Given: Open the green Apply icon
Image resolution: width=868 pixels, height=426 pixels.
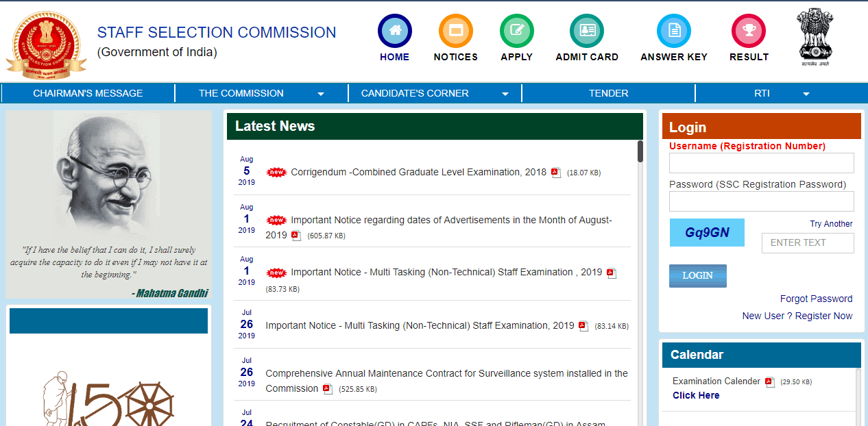Looking at the screenshot, I should (x=516, y=31).
